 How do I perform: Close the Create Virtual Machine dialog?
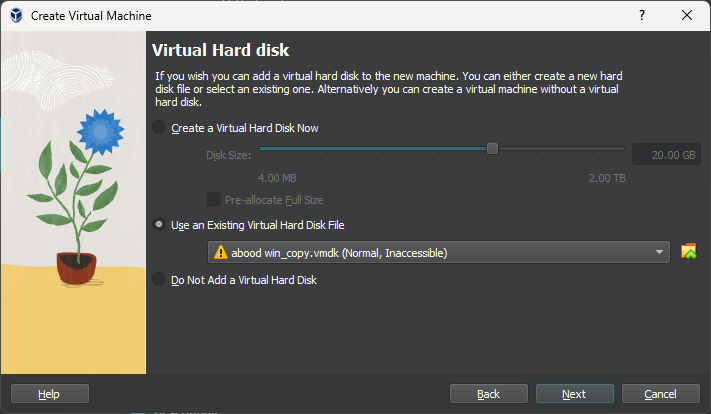click(687, 15)
